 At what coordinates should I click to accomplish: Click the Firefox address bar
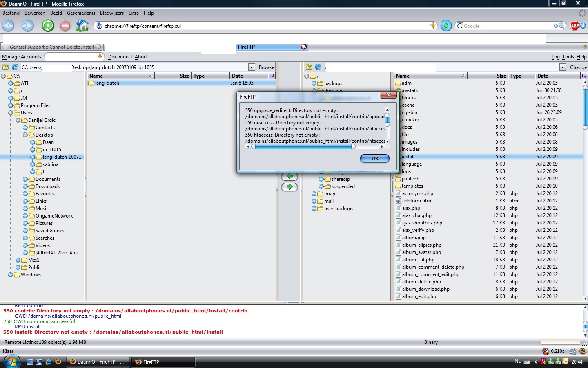click(264, 26)
